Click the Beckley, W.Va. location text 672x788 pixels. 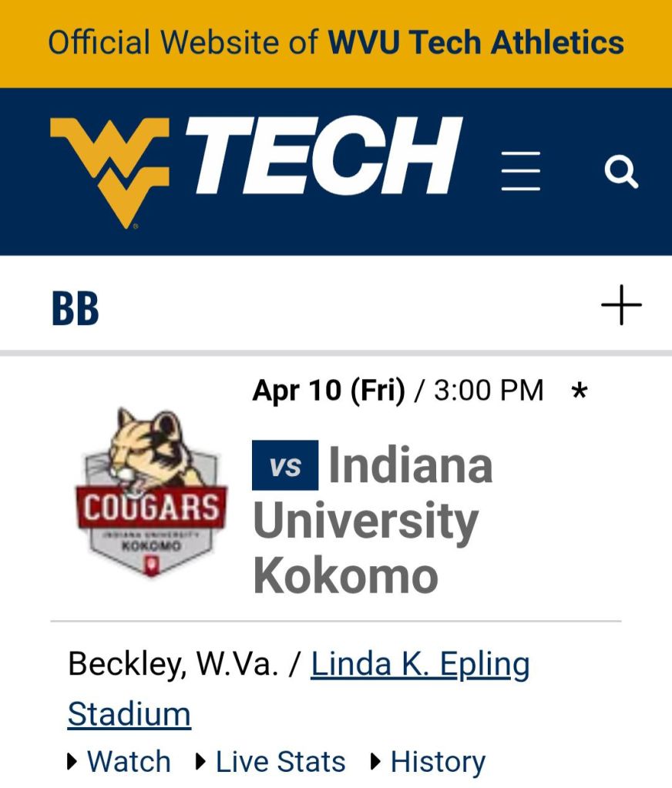click(x=173, y=664)
